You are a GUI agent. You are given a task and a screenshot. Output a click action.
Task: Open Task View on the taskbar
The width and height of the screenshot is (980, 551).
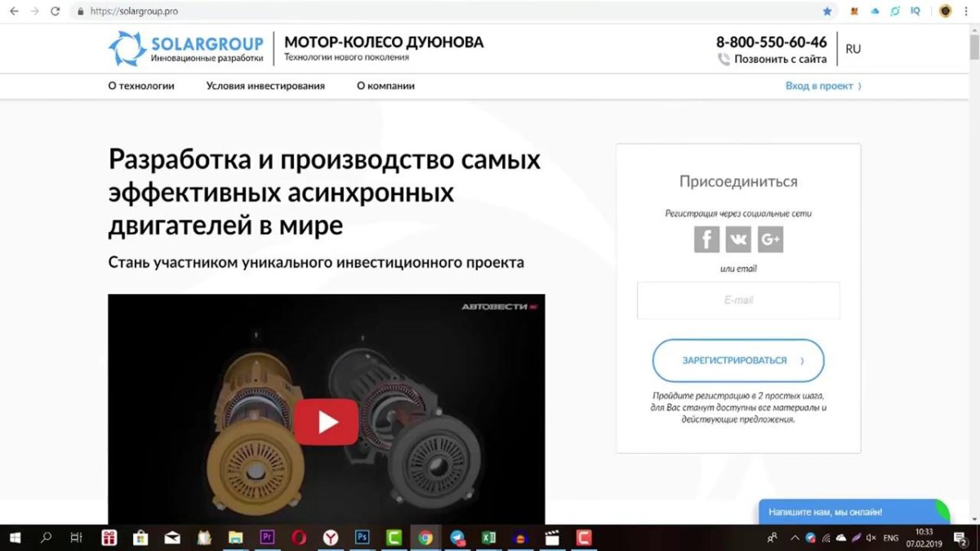76,538
